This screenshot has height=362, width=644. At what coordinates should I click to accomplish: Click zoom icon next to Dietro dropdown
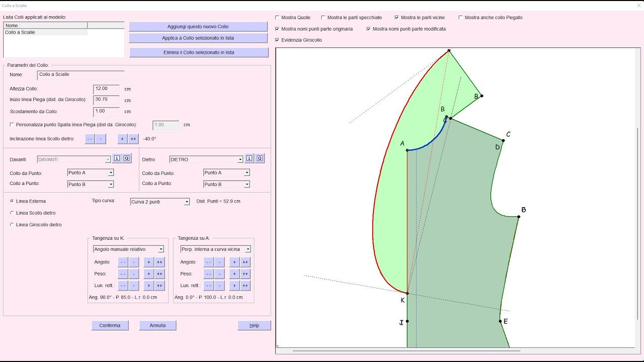click(260, 159)
